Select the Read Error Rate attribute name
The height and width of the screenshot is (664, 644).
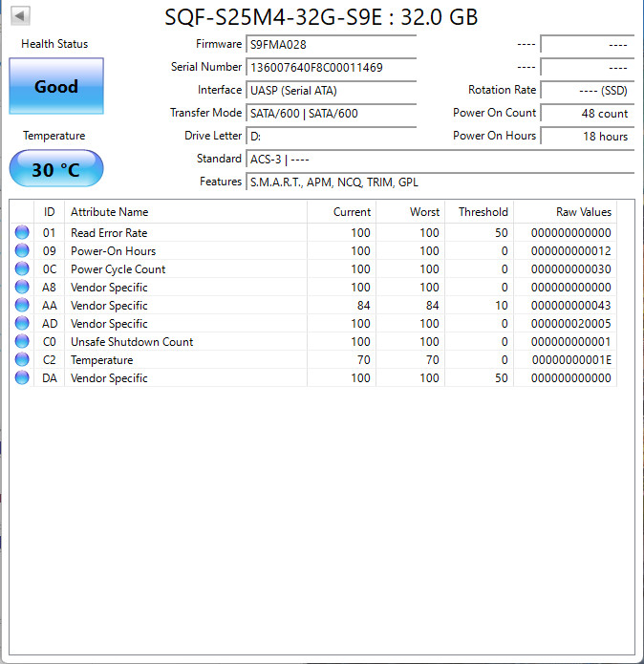point(109,233)
